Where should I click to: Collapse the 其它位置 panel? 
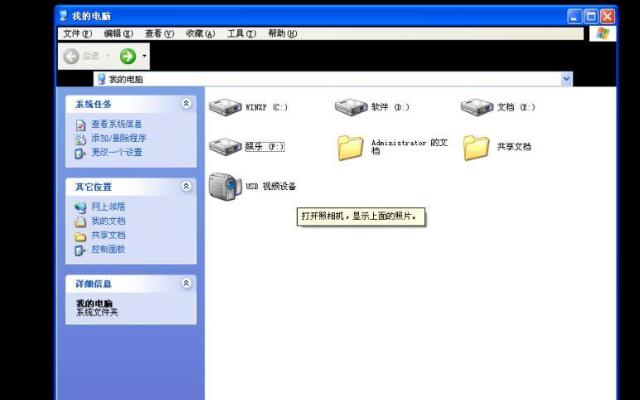point(186,187)
